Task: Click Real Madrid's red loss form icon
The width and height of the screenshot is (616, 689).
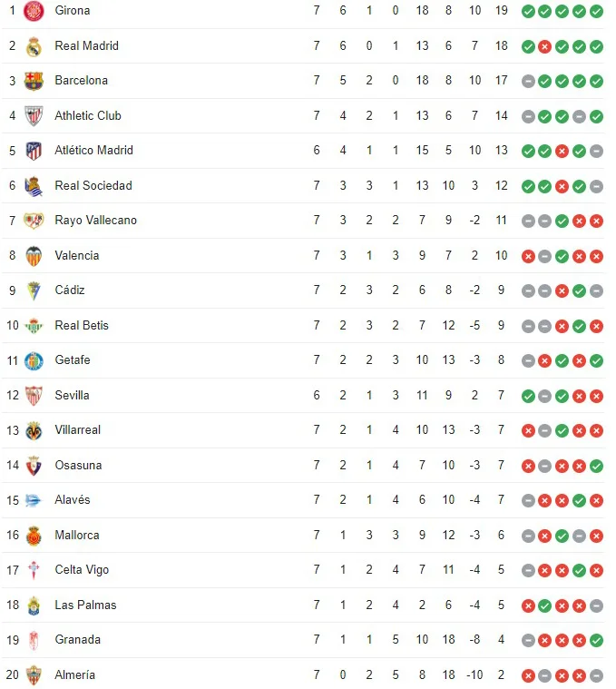Action: [x=545, y=46]
